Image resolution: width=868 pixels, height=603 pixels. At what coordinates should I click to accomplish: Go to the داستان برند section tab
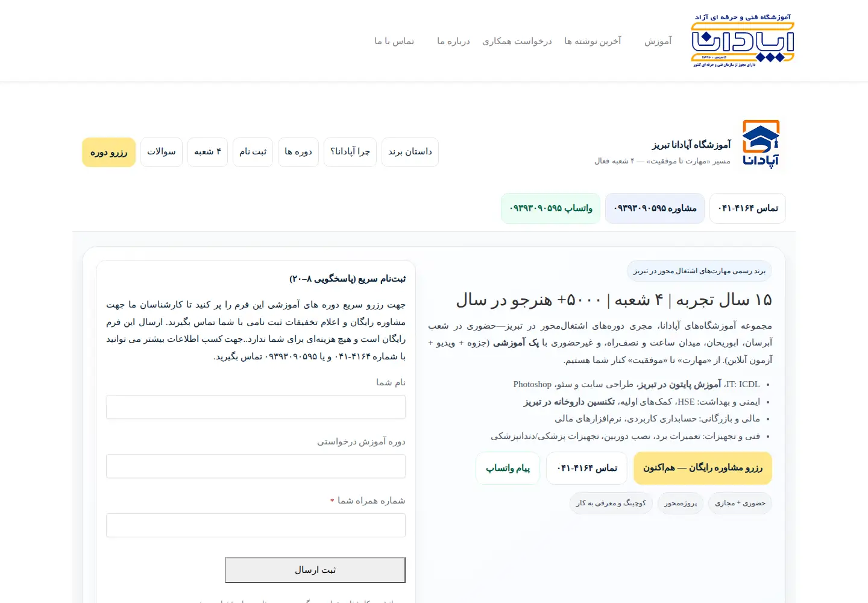point(410,152)
